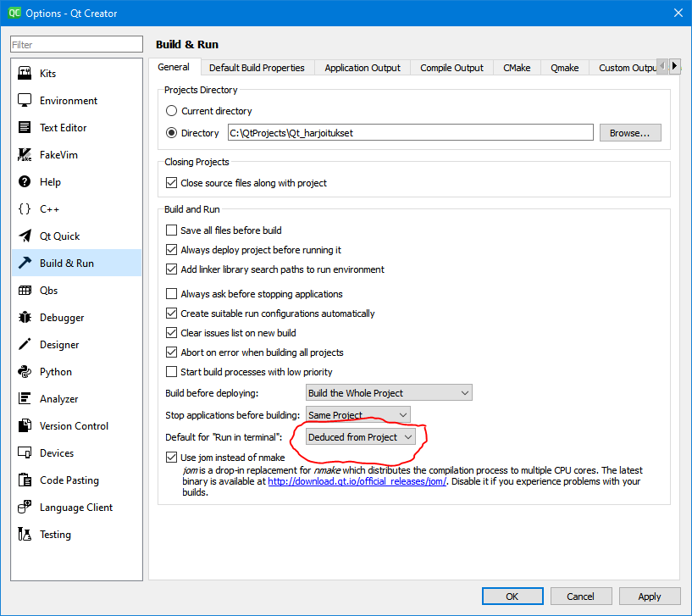
Task: Click the Cancel button
Action: pos(581,597)
